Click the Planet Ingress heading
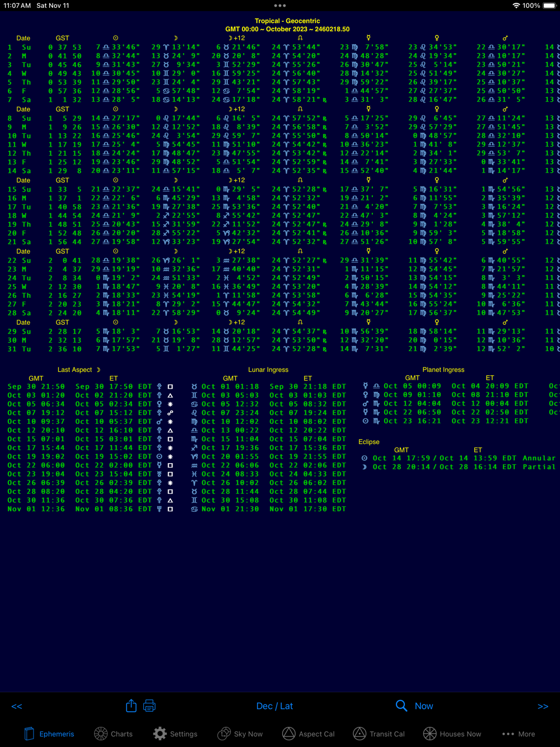The image size is (560, 747). (x=444, y=370)
